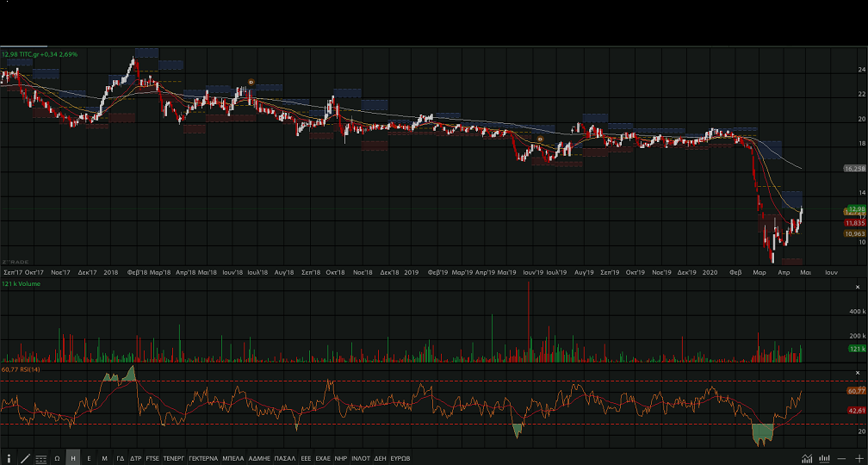Click the bar chart type icon
This screenshot has height=465, width=868.
tap(824, 458)
